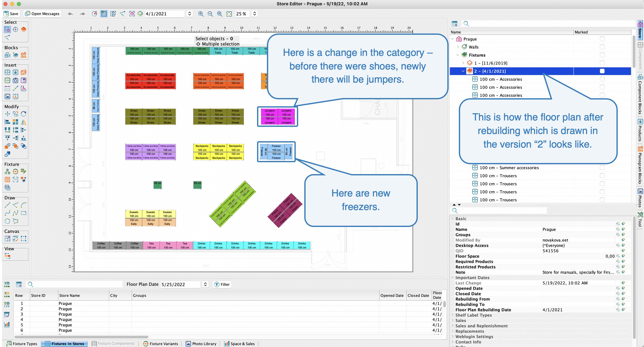Collapse version 2 - [4/1/2021] node
This screenshot has width=644, height=347.
pos(463,71)
